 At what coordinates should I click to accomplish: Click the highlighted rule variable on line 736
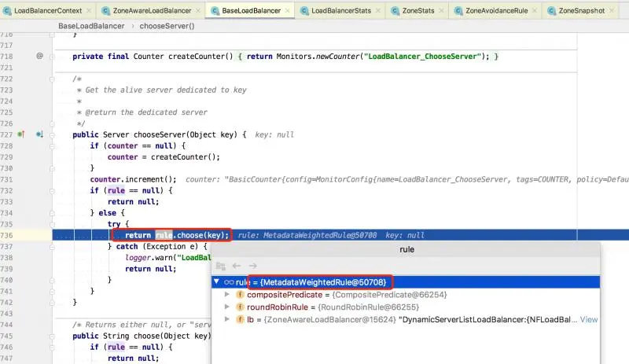point(164,235)
